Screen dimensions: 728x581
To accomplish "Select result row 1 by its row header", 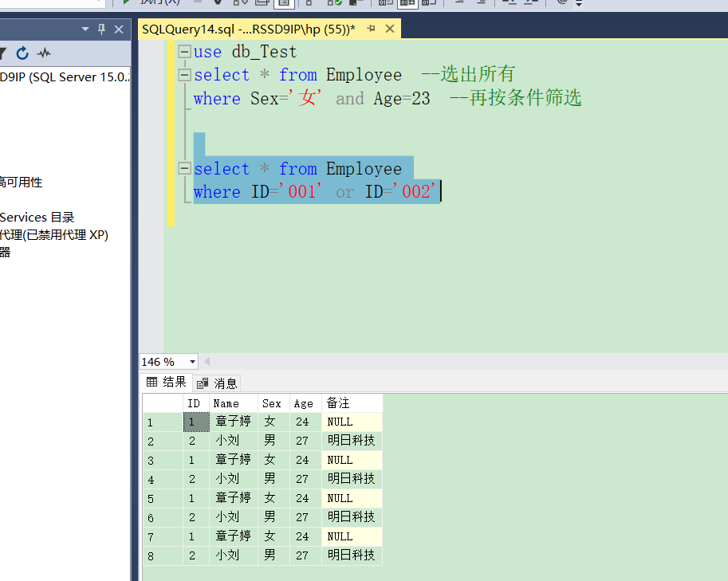I will point(163,422).
